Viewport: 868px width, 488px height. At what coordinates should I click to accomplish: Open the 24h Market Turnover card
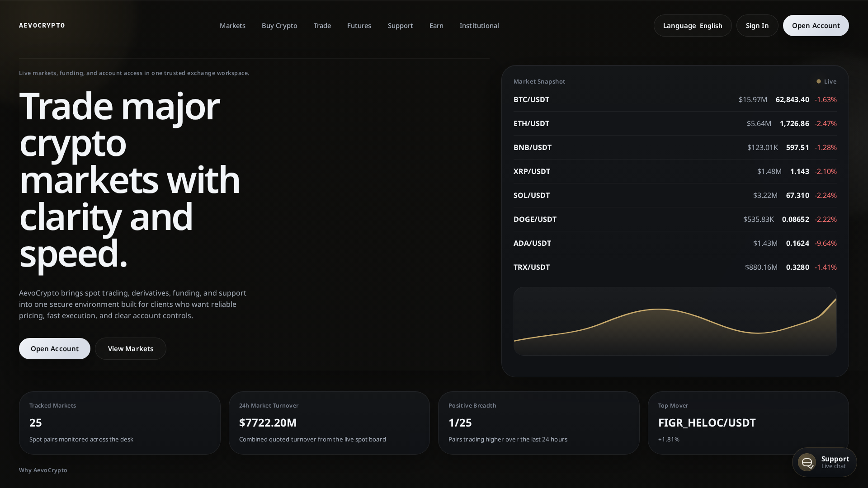[x=329, y=423]
